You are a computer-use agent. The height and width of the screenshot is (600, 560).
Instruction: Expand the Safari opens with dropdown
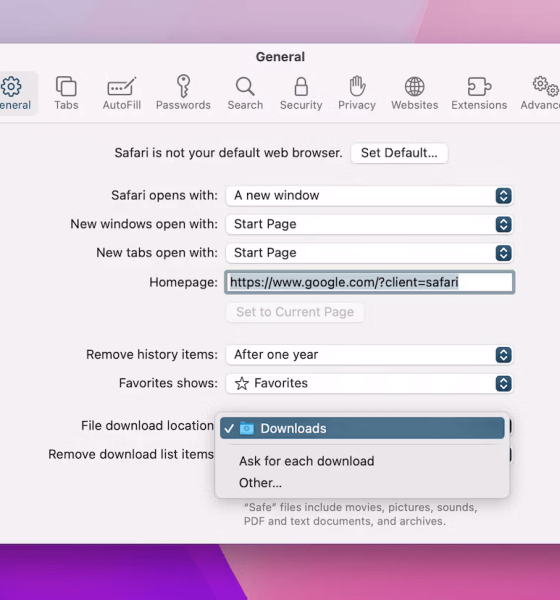(369, 196)
